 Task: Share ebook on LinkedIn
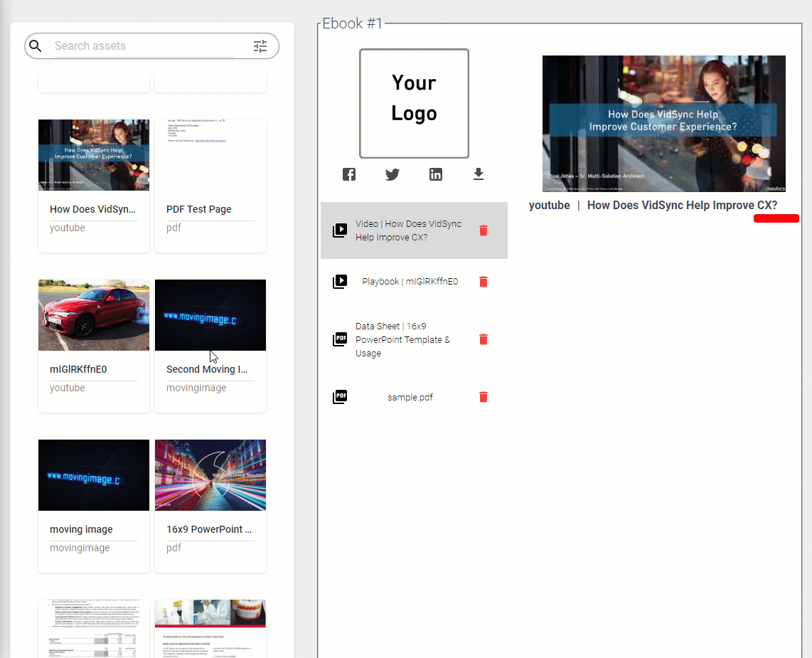(436, 174)
